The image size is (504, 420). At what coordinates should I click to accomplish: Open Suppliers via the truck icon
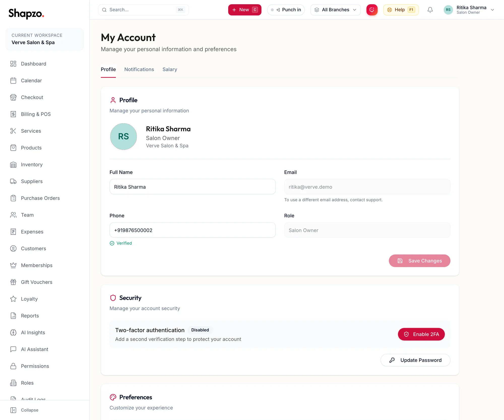13,181
